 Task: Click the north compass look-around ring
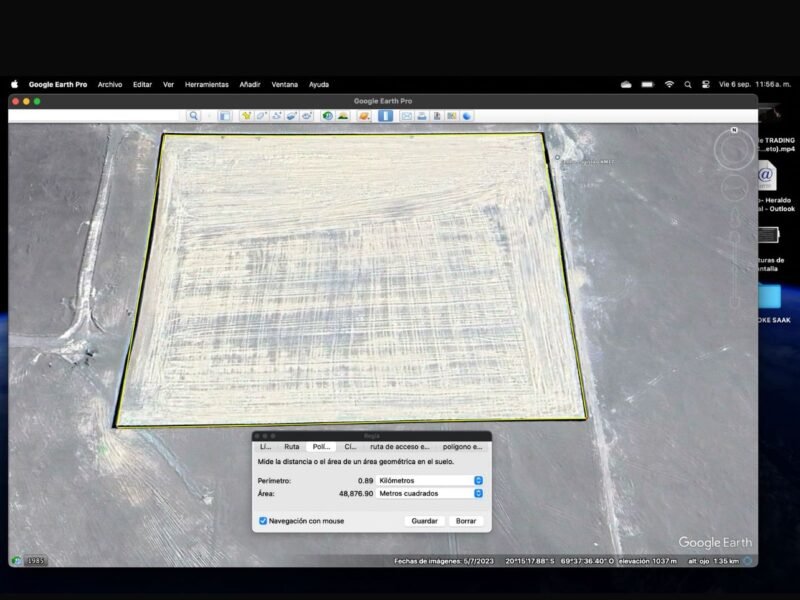(735, 150)
